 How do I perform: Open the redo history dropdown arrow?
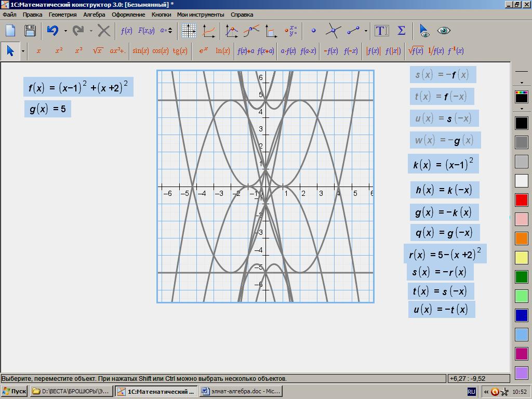[91, 31]
